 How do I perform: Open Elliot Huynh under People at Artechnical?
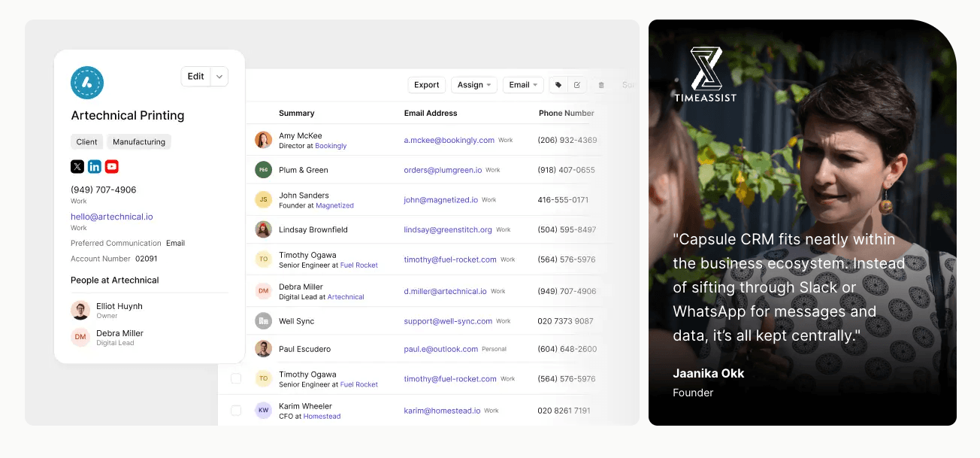point(119,306)
